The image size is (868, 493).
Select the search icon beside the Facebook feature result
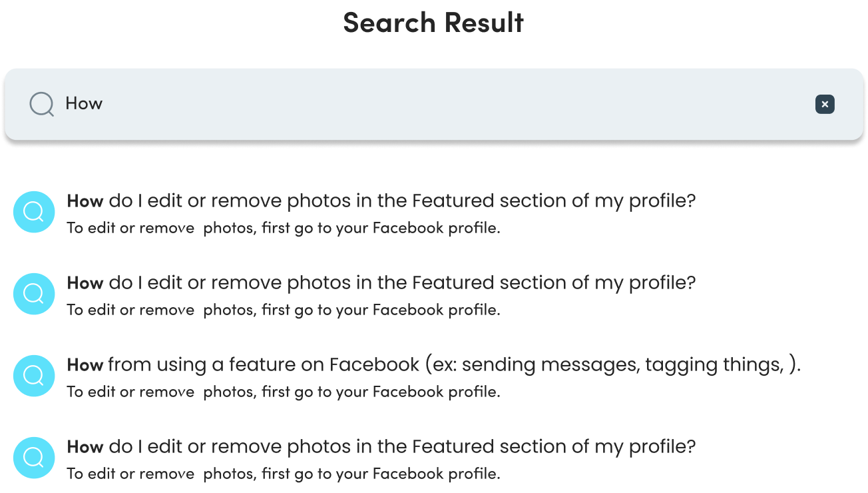click(x=34, y=376)
